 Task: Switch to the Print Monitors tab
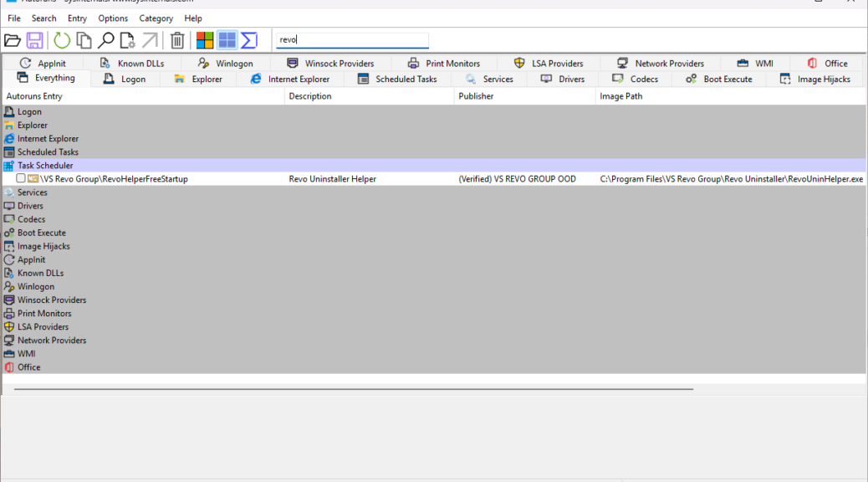pos(444,63)
